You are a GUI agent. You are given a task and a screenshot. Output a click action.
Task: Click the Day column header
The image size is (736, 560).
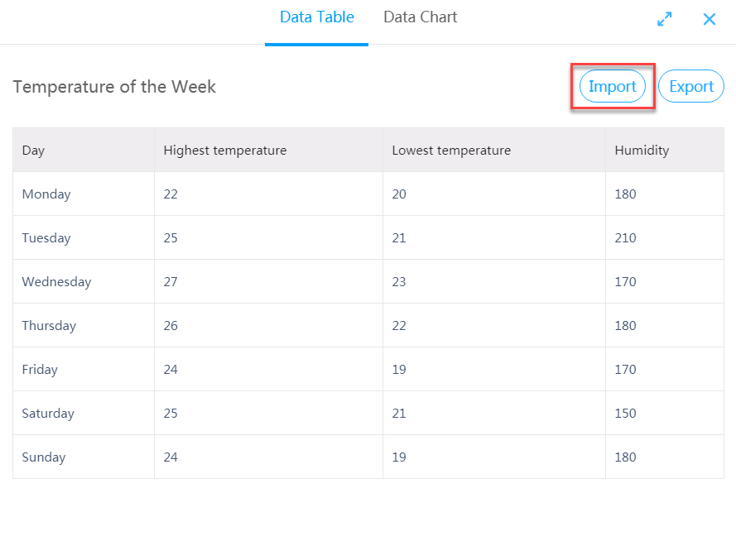click(x=34, y=151)
